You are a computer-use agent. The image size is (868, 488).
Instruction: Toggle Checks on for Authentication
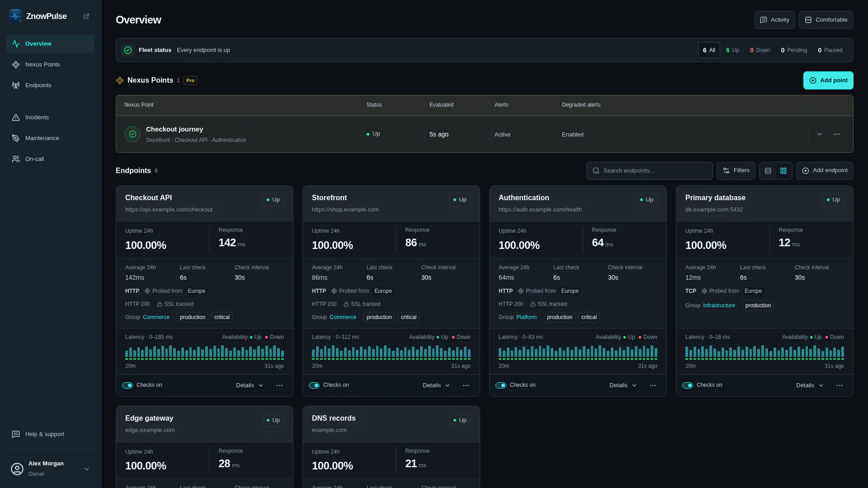click(x=501, y=385)
